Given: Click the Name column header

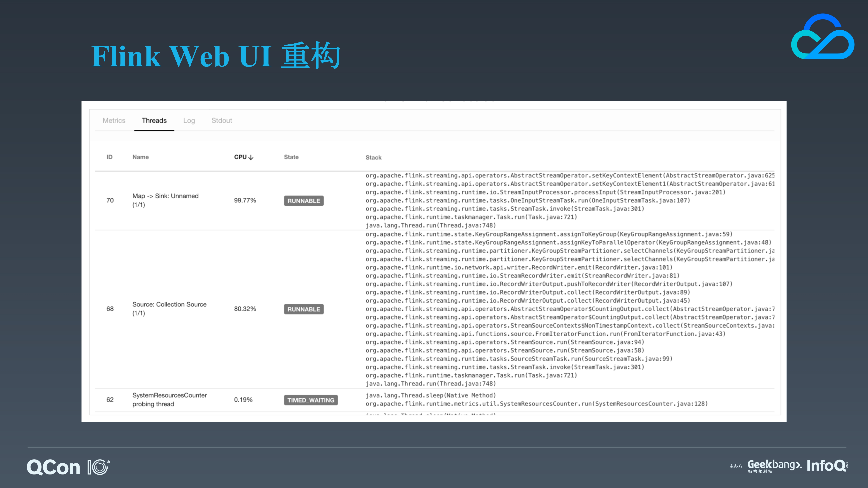Looking at the screenshot, I should pos(140,157).
